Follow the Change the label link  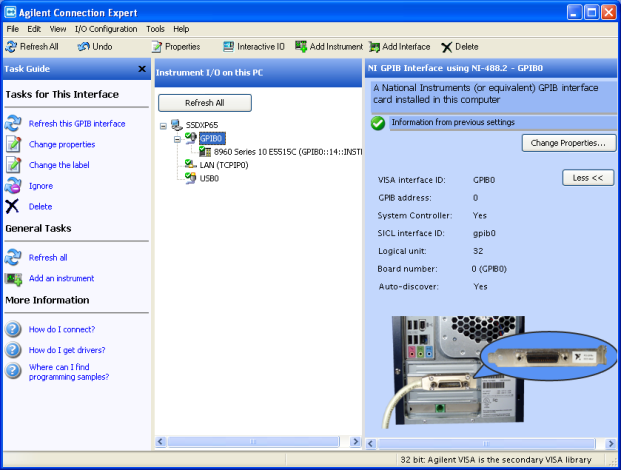point(59,165)
